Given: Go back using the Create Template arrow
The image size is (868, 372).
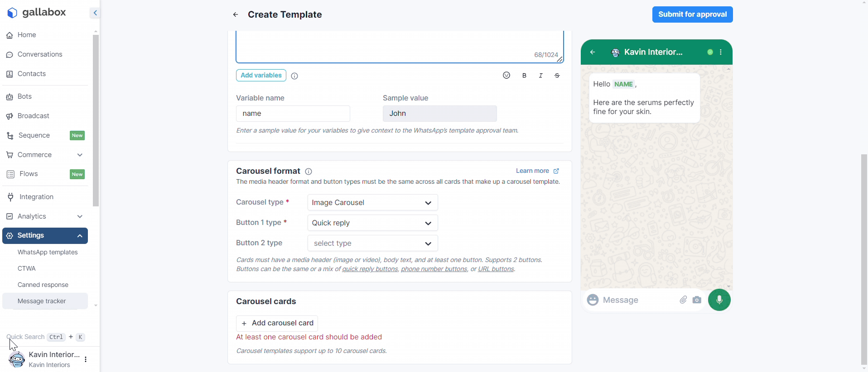Looking at the screenshot, I should (236, 14).
